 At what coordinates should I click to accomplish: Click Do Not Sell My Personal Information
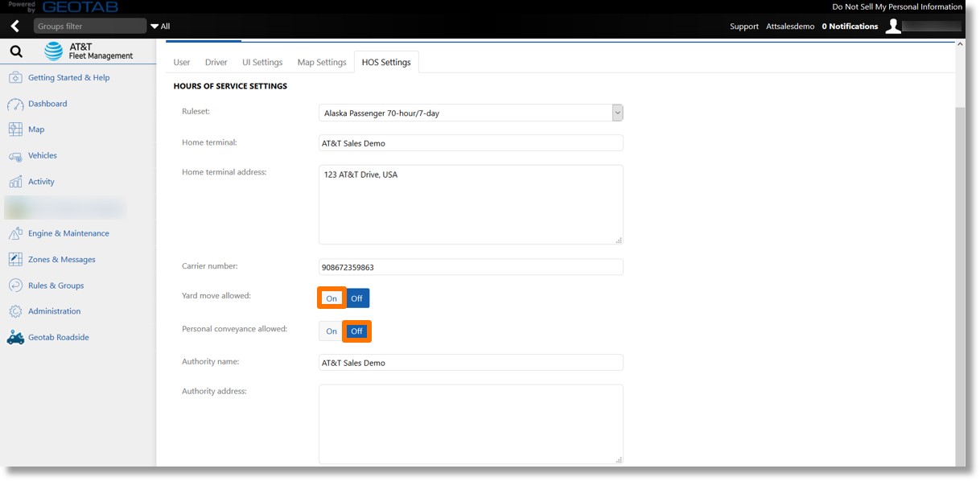(x=897, y=6)
